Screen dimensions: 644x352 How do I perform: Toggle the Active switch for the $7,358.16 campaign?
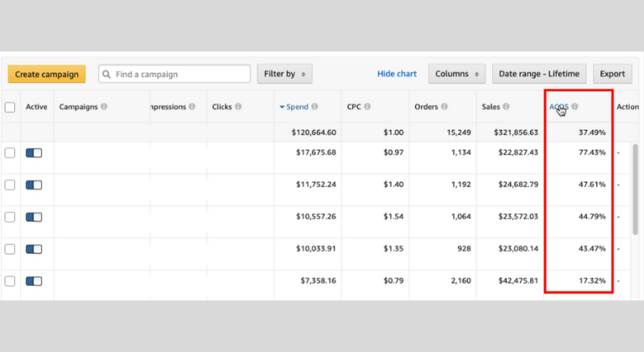pyautogui.click(x=34, y=281)
